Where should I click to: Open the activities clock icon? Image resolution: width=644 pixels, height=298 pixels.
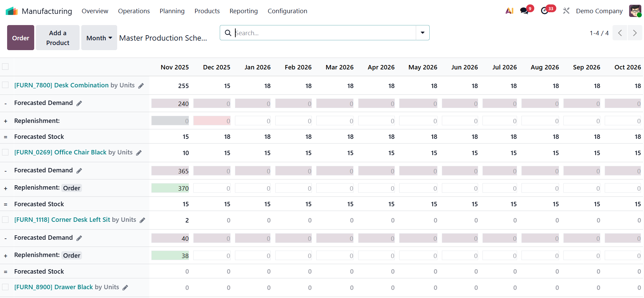(x=544, y=11)
